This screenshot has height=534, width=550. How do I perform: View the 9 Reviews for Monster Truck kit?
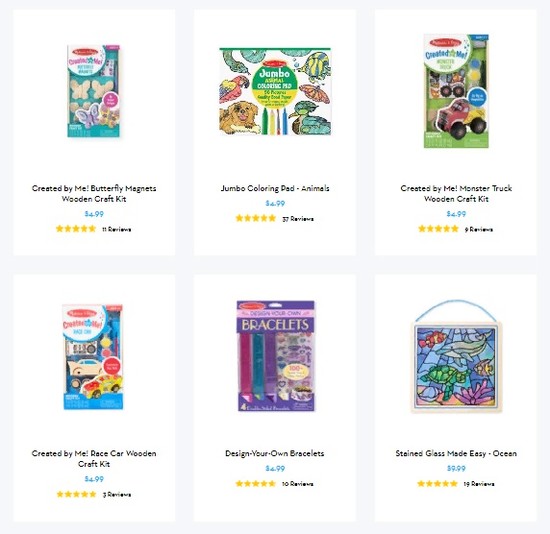[479, 229]
